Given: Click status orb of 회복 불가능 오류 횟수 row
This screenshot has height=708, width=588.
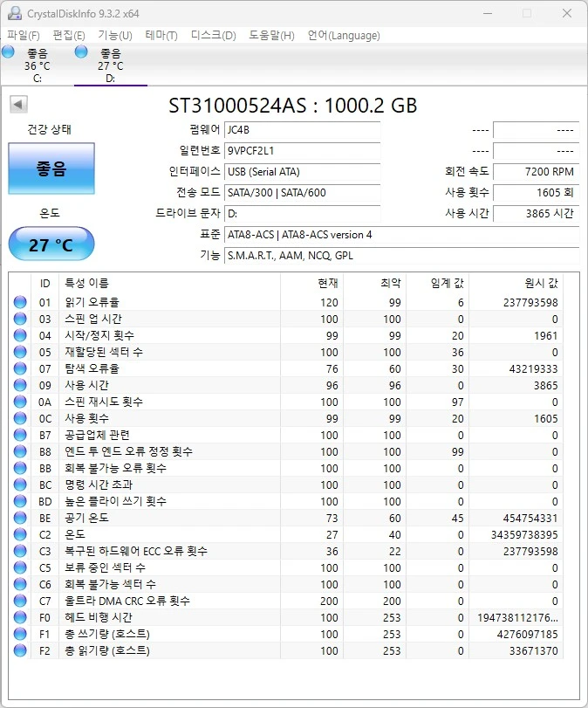Looking at the screenshot, I should (x=20, y=468).
